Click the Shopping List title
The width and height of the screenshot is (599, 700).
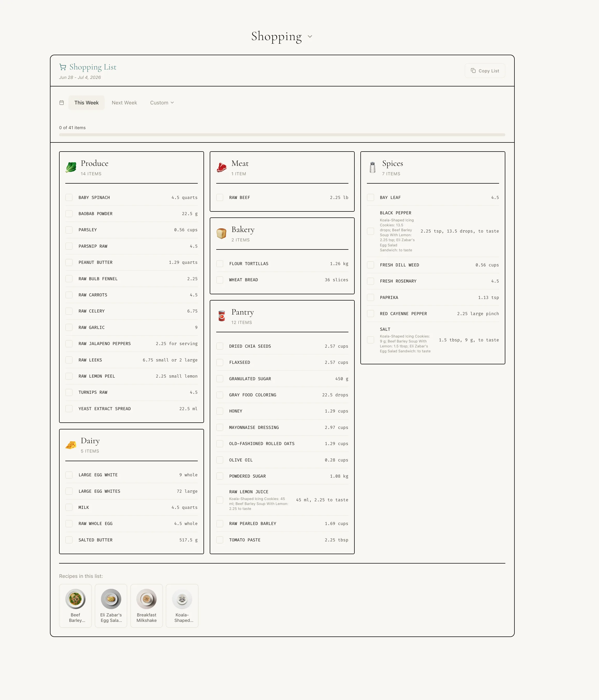coord(93,67)
